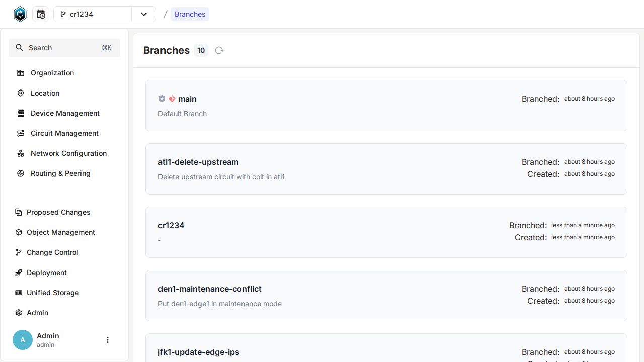Click the Admin gear icon in sidebar
Viewport: 644px width, 362px height.
coord(19,313)
